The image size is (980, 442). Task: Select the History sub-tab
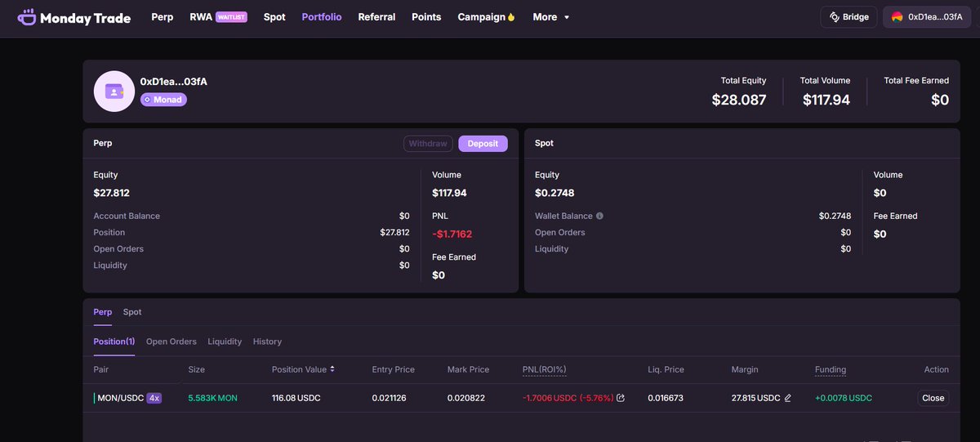coord(267,342)
